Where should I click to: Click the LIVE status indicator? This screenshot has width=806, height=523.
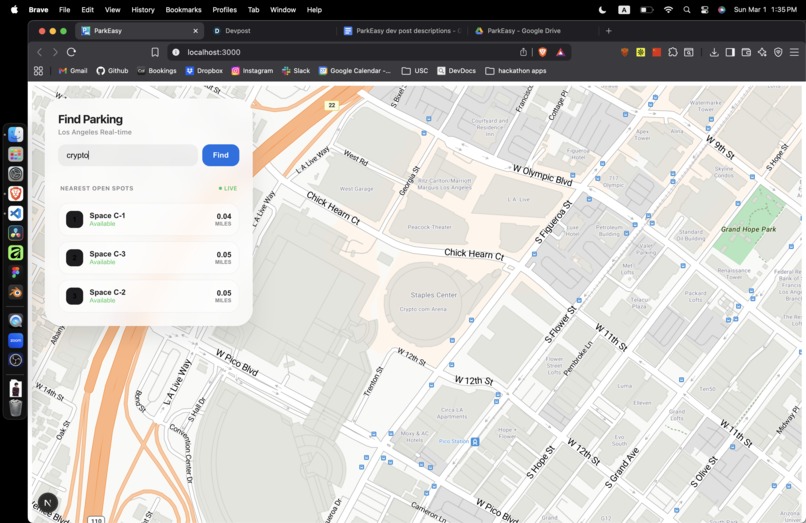228,188
